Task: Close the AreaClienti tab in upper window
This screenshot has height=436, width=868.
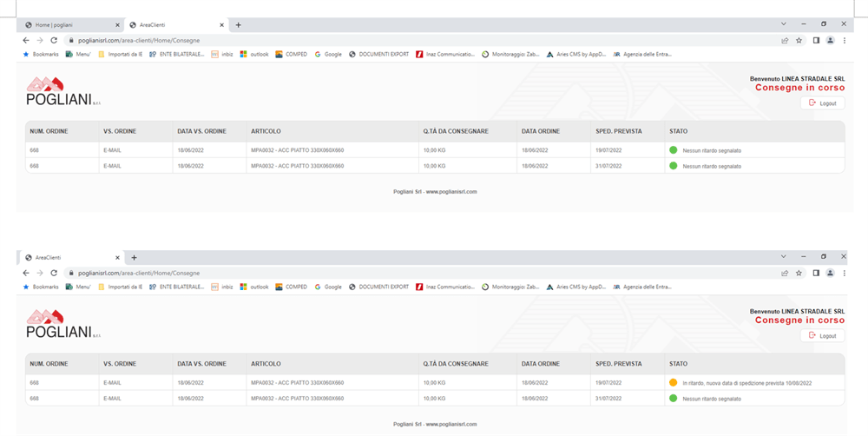Action: (222, 25)
